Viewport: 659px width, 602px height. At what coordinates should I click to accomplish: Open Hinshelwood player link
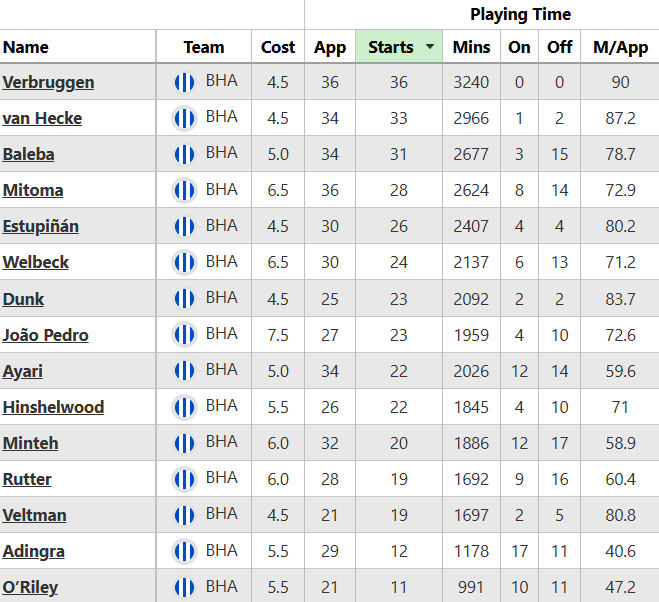click(x=53, y=407)
